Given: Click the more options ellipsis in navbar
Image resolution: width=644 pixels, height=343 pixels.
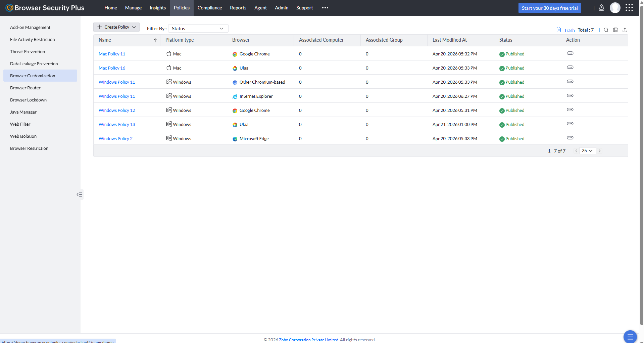Looking at the screenshot, I should 325,8.
